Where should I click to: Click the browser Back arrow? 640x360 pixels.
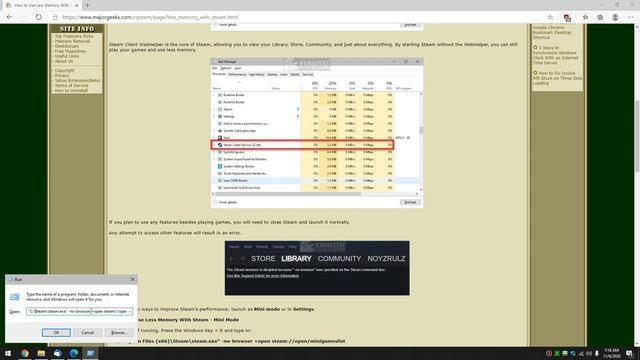[x=9, y=17]
